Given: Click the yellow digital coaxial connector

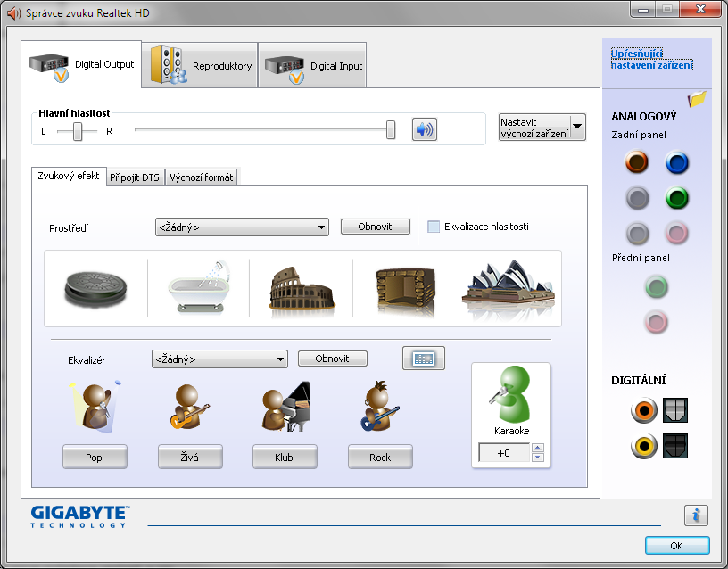Looking at the screenshot, I should 643,446.
